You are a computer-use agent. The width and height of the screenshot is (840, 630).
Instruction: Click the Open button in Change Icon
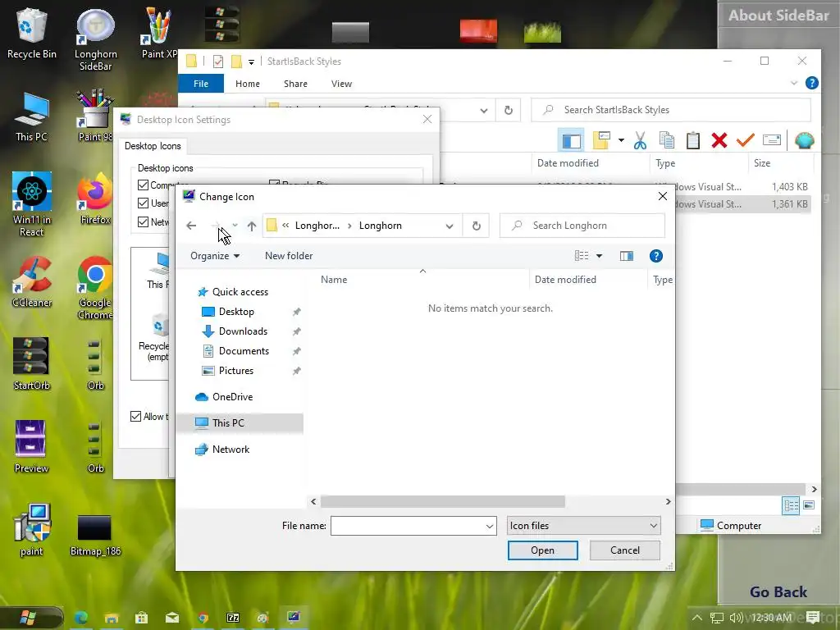click(543, 550)
